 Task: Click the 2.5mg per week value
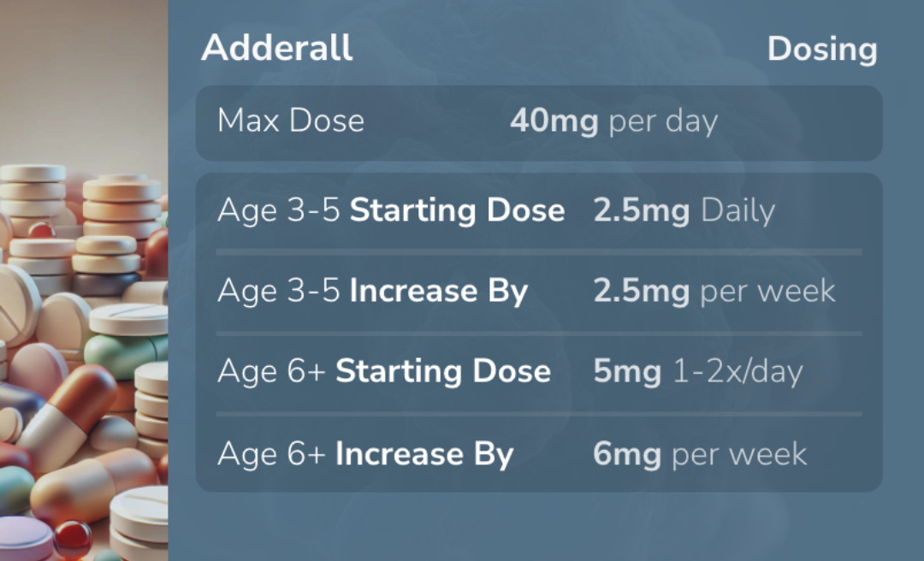point(714,291)
